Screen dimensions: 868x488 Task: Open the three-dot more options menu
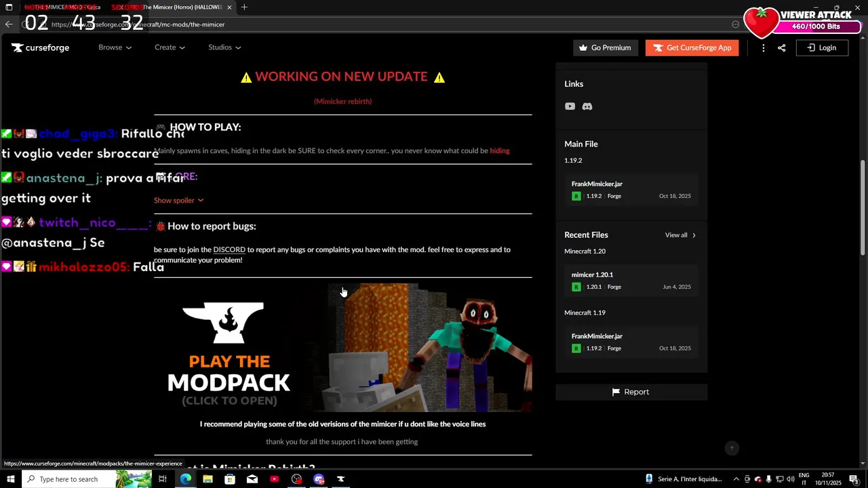tap(764, 47)
